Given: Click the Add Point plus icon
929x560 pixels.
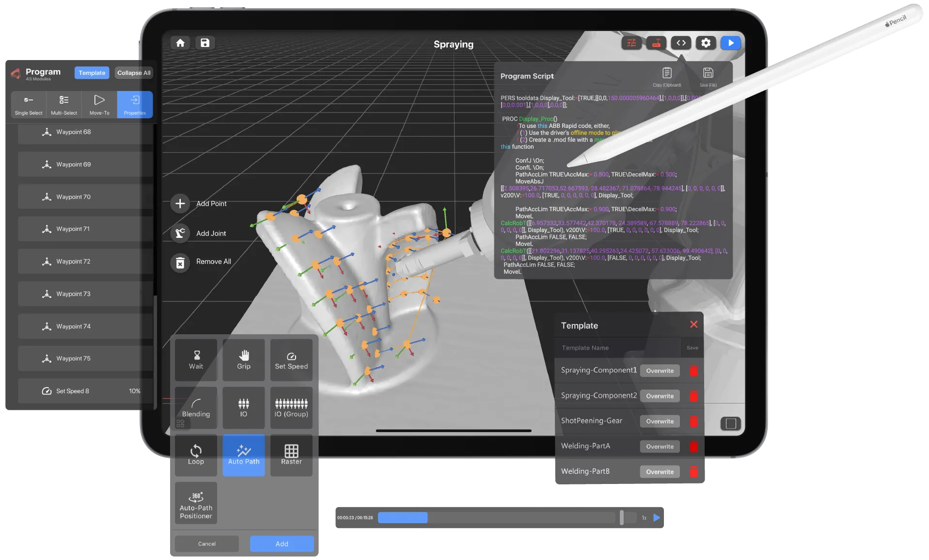Looking at the screenshot, I should [180, 204].
